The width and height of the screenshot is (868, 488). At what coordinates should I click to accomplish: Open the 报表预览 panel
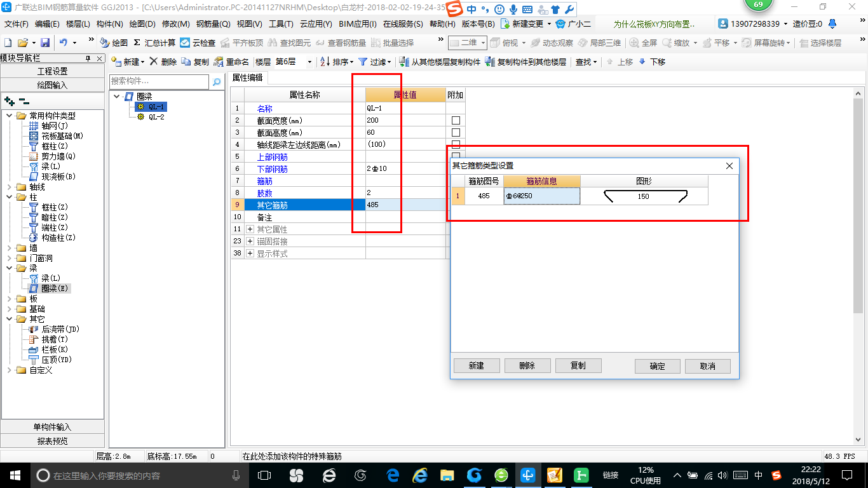pyautogui.click(x=53, y=441)
